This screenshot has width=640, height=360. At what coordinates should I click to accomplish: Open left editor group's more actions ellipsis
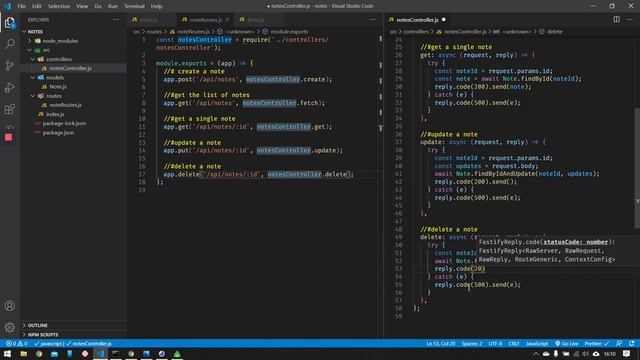click(x=372, y=20)
